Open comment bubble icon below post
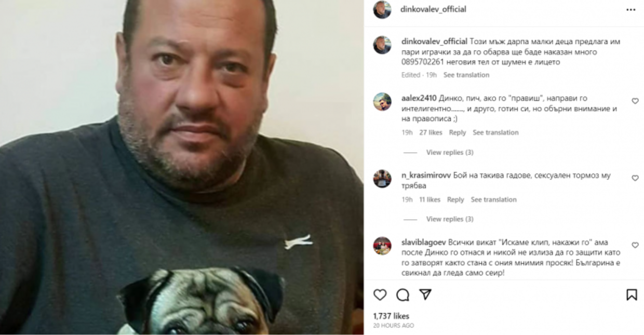 [x=403, y=295]
